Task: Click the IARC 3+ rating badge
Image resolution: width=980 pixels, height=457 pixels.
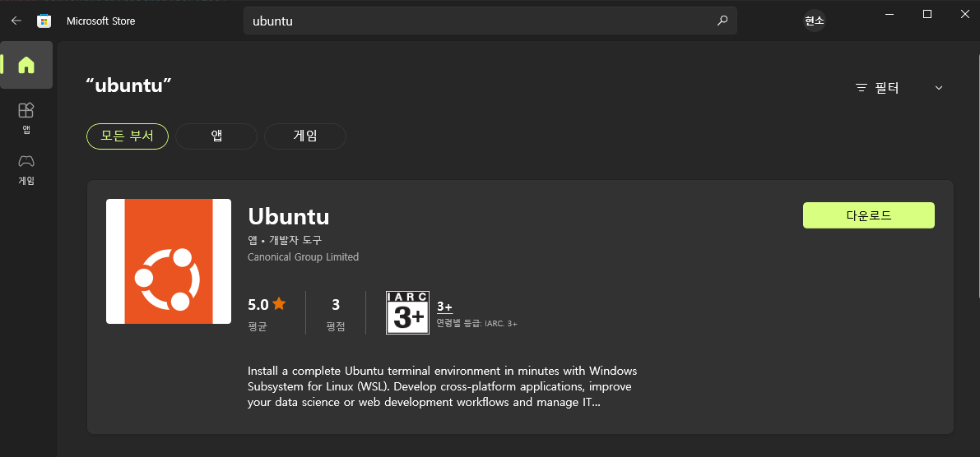Action: [407, 313]
